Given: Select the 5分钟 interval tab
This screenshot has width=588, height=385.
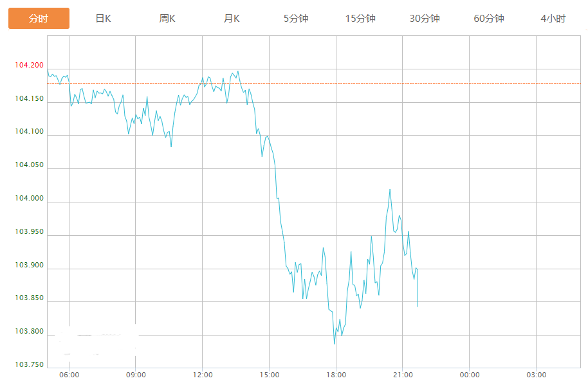Looking at the screenshot, I should pos(296,19).
